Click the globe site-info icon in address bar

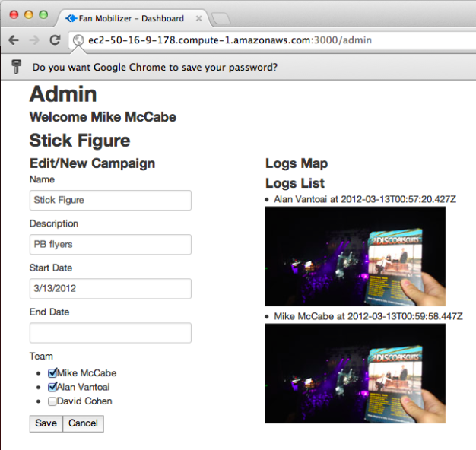coord(78,40)
